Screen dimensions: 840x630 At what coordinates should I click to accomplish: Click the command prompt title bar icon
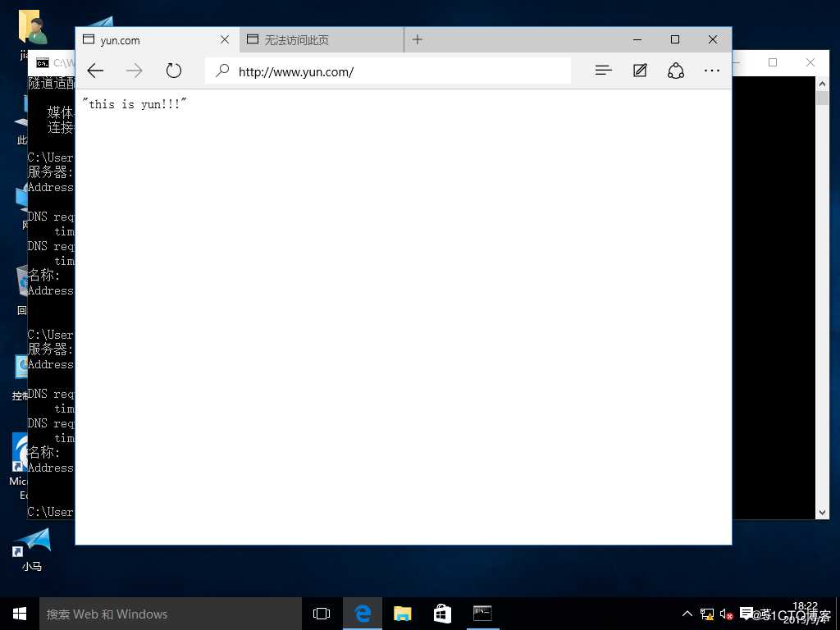coord(43,63)
